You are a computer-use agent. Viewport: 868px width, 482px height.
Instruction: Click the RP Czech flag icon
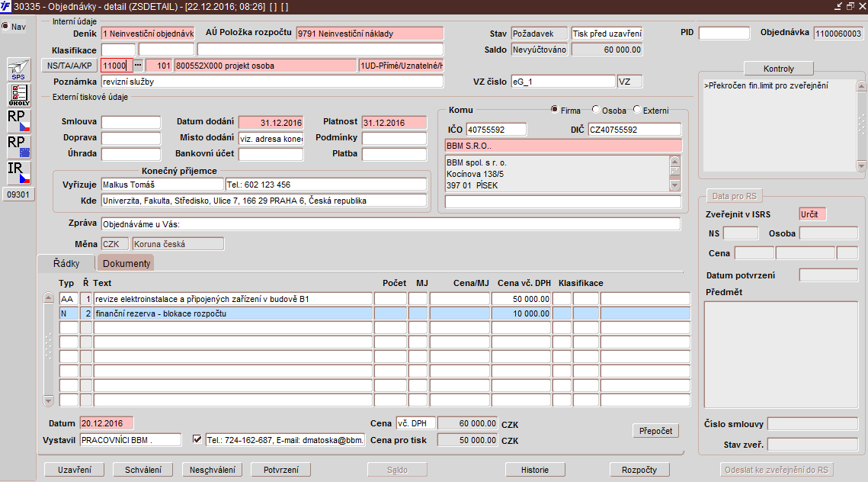[18, 120]
